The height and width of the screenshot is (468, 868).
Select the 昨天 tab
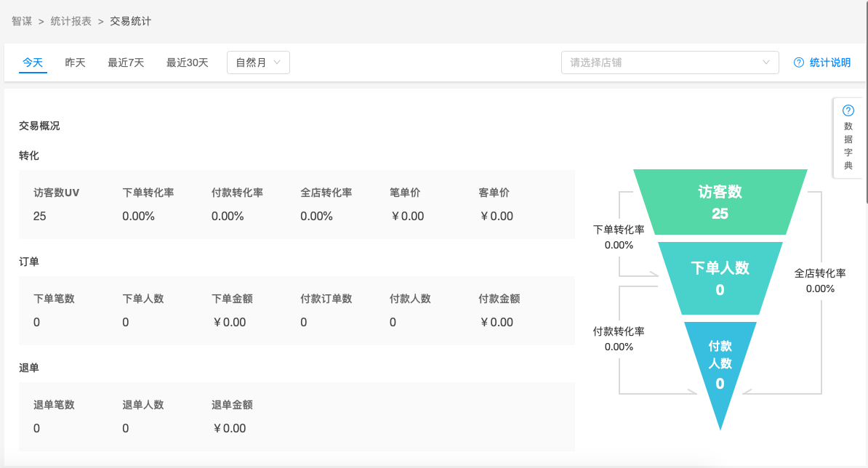click(x=76, y=62)
